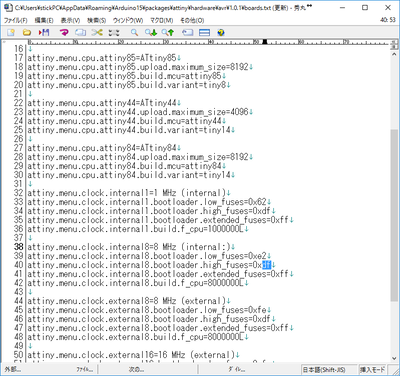The width and height of the screenshot is (400, 376).
Task: Open the その他(O) menu
Action: (192, 20)
